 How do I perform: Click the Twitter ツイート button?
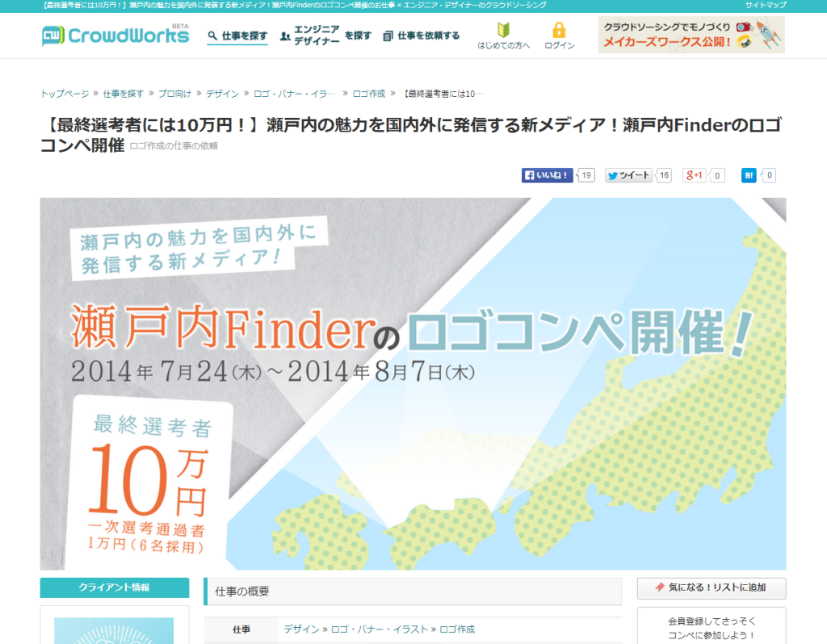pos(628,175)
